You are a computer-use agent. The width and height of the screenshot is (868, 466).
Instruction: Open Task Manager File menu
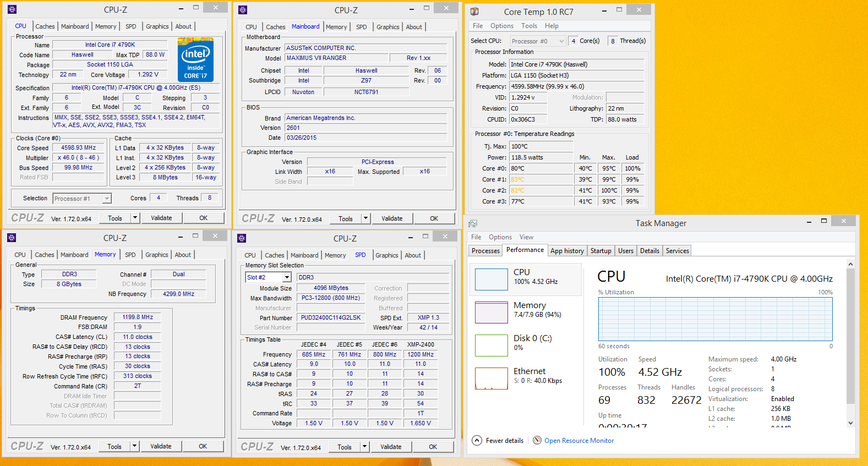(x=476, y=237)
